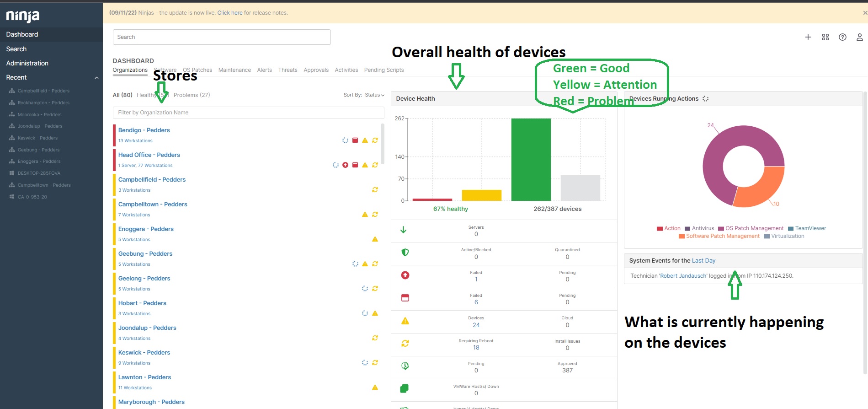
Task: Dismiss the update notification banner
Action: point(865,13)
